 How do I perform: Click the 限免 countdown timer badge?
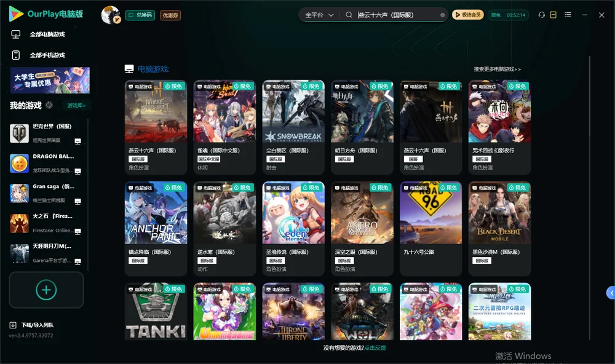pos(509,15)
